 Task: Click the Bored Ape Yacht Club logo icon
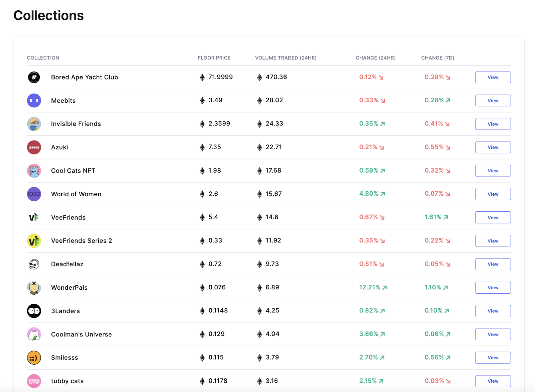pyautogui.click(x=34, y=77)
